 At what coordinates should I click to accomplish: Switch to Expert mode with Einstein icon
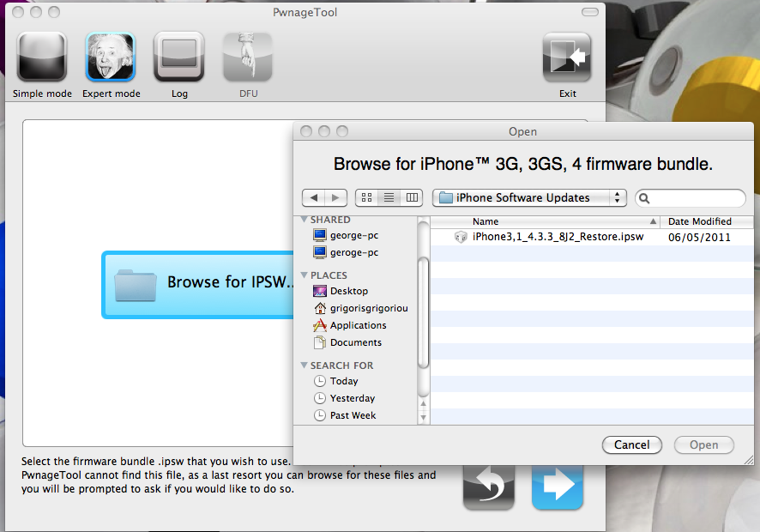click(x=111, y=57)
